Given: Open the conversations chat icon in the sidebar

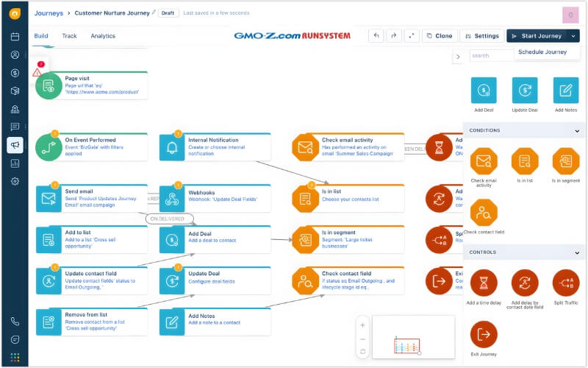Looking at the screenshot, I should tap(15, 127).
